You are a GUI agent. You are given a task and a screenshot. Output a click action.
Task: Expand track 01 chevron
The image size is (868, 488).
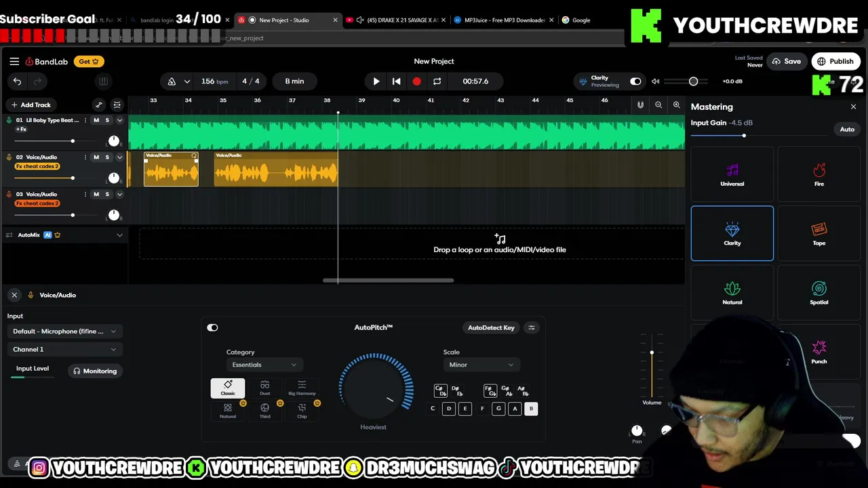119,121
